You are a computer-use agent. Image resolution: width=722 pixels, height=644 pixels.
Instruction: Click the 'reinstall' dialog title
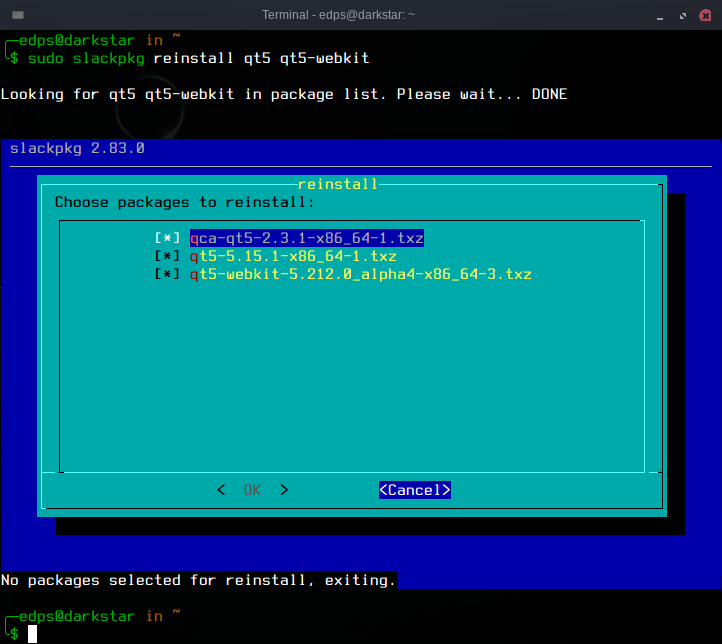tap(338, 184)
